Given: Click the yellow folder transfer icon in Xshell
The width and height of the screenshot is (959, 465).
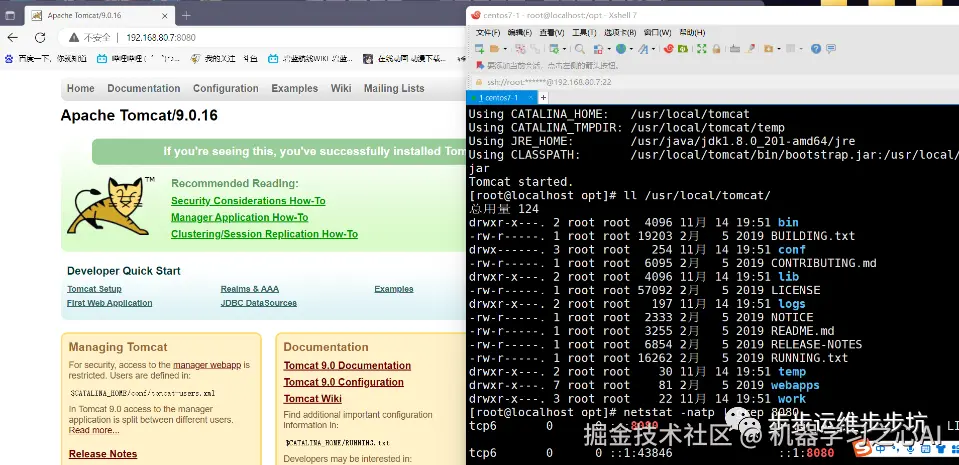Looking at the screenshot, I should pos(769,49).
